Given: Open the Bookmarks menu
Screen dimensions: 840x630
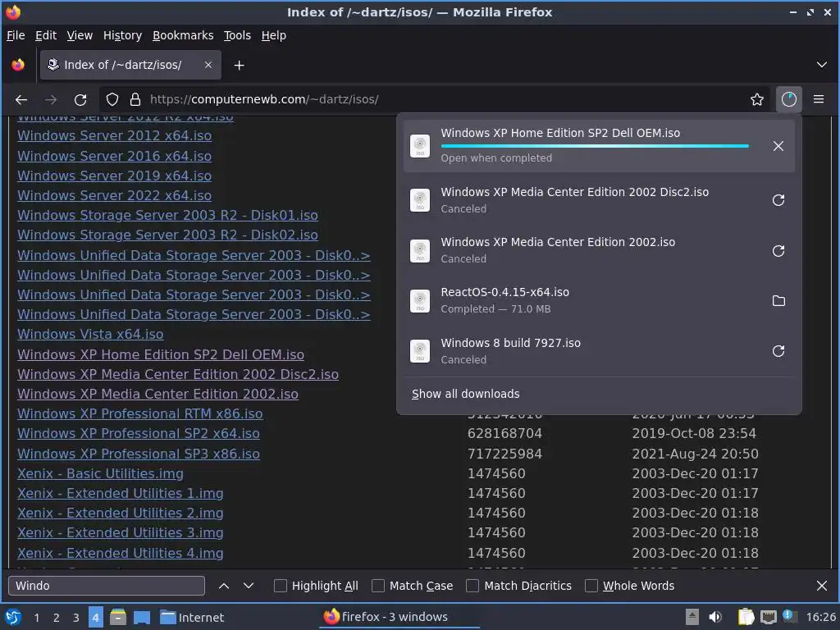Looking at the screenshot, I should (x=183, y=35).
